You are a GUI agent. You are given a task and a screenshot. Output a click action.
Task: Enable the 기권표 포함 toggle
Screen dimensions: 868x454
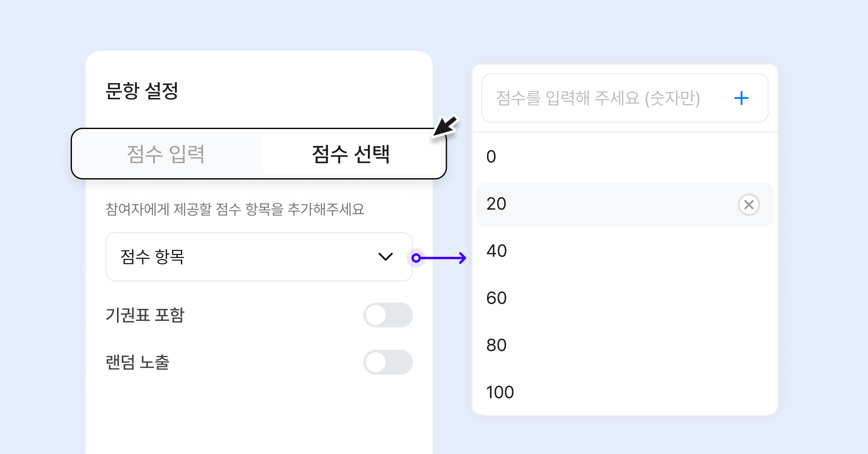[388, 315]
